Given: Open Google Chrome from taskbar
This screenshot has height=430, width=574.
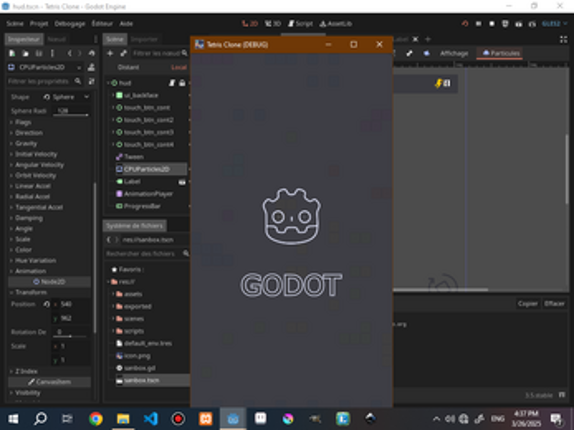Looking at the screenshot, I should click(x=96, y=418).
